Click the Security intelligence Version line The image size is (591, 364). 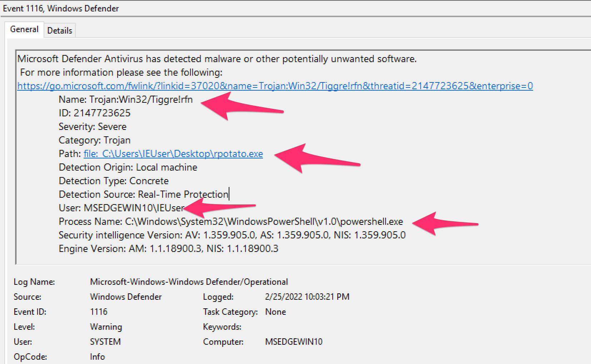coord(232,235)
